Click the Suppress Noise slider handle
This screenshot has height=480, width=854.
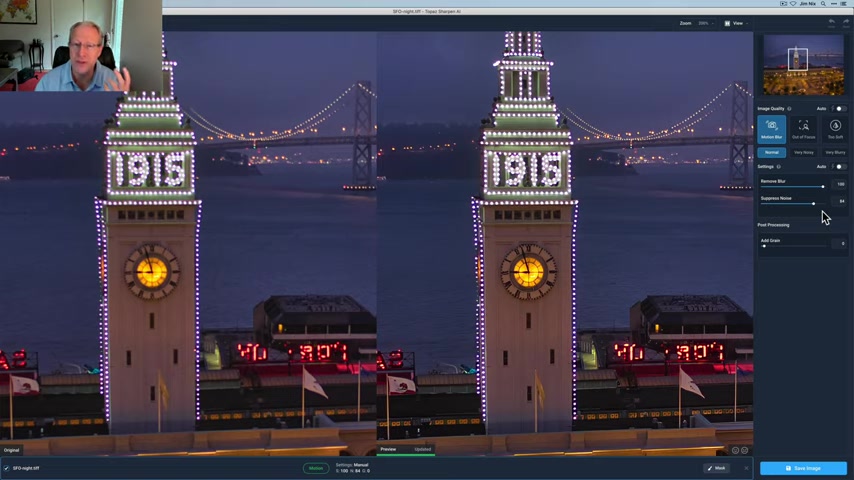click(x=813, y=204)
